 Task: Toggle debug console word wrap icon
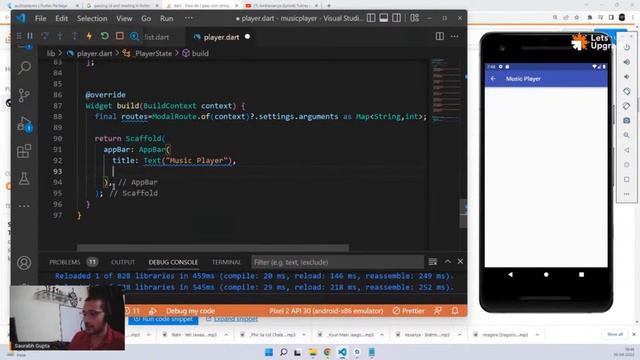[x=433, y=262]
